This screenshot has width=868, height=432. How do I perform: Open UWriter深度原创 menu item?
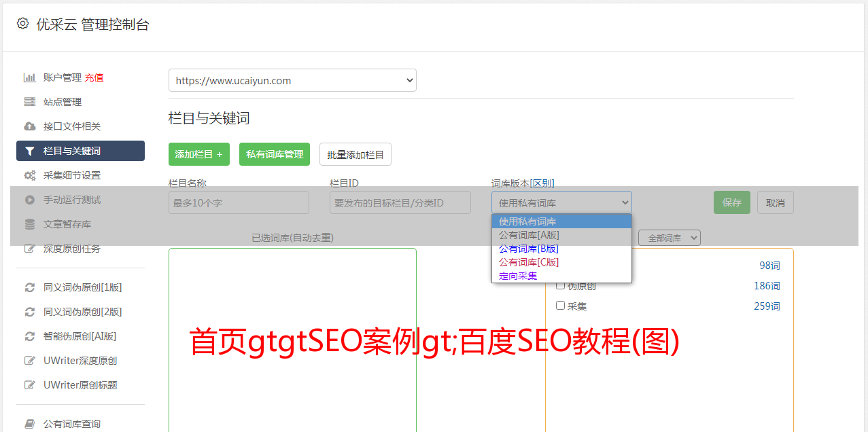coord(80,361)
